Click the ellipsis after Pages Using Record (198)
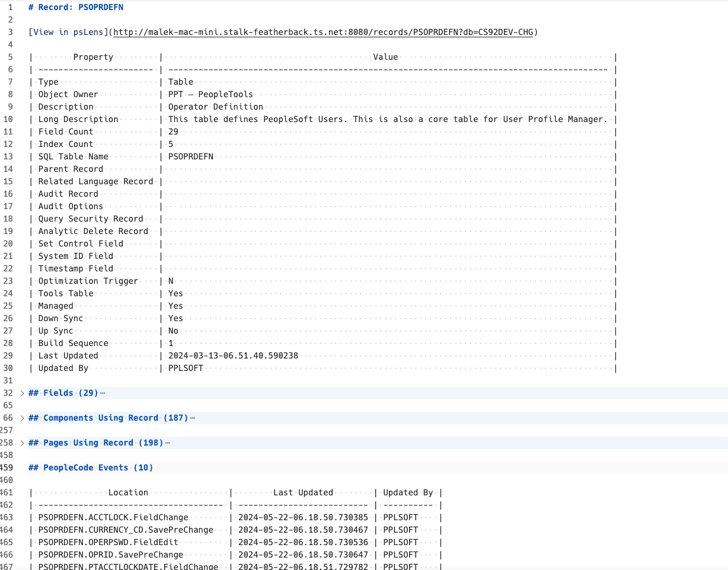The height and width of the screenshot is (570, 728). pyautogui.click(x=168, y=443)
